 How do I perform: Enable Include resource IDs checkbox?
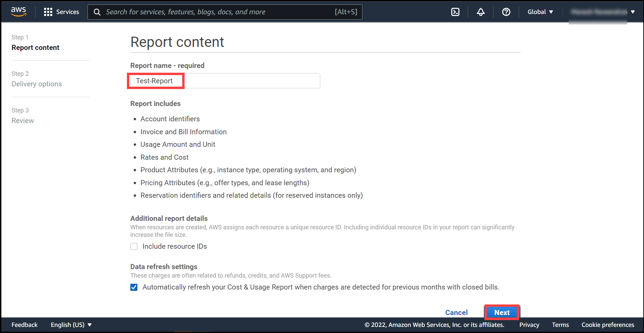coord(134,246)
